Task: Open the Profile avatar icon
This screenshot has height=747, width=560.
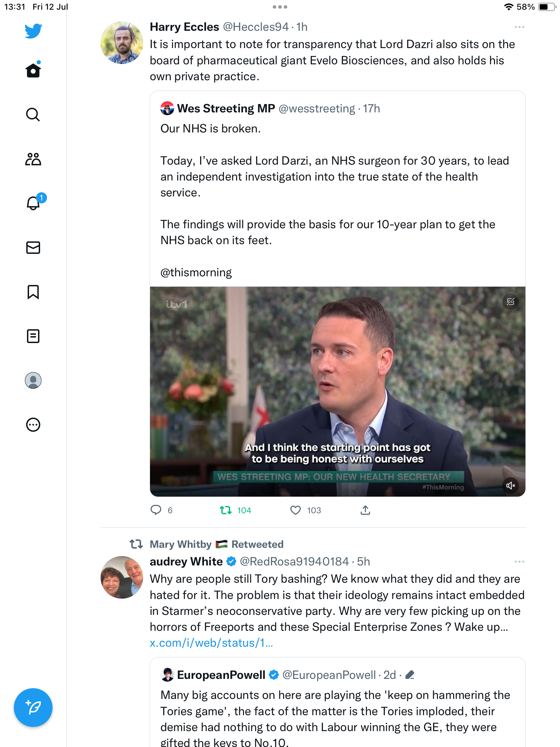Action: 33,380
